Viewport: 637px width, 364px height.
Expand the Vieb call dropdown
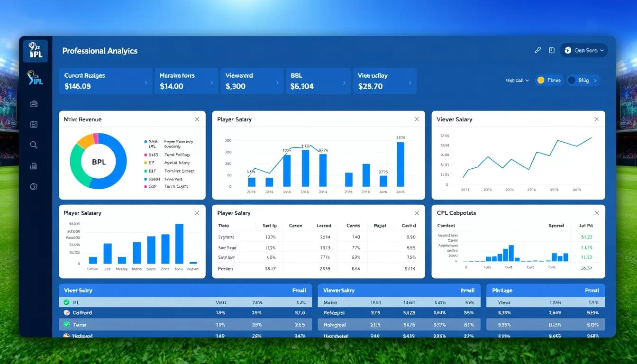click(517, 81)
